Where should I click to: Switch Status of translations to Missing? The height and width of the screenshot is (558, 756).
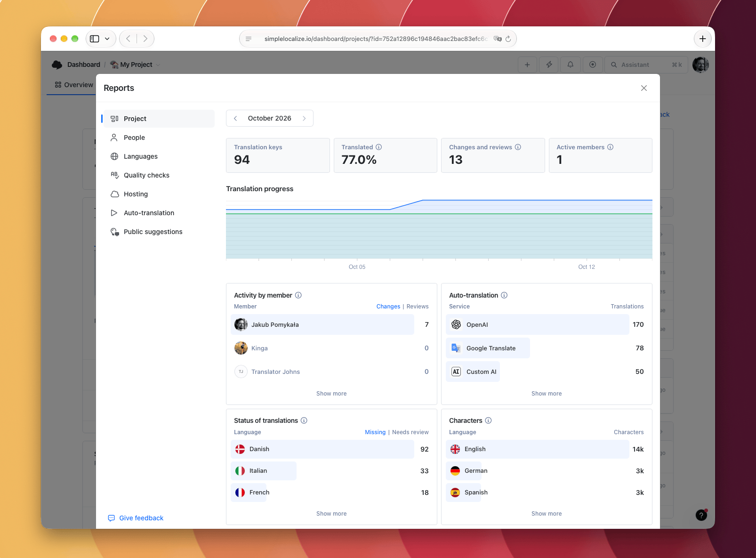click(x=375, y=432)
